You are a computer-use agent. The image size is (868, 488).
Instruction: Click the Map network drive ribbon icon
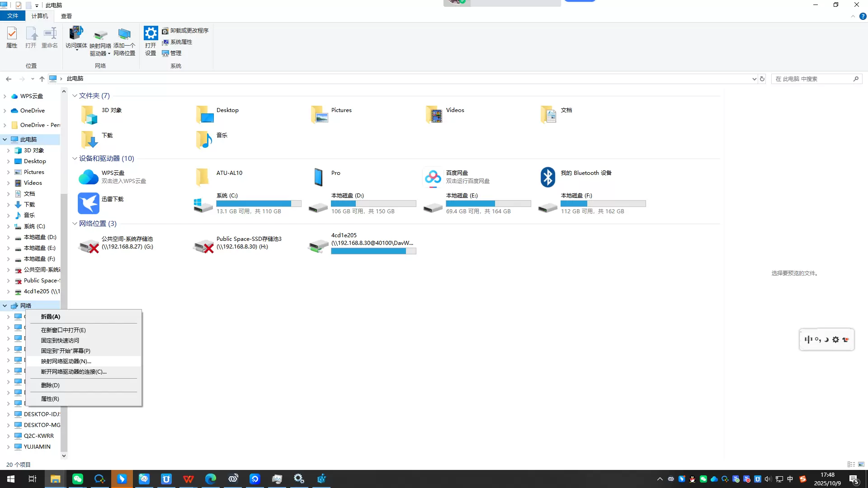100,36
